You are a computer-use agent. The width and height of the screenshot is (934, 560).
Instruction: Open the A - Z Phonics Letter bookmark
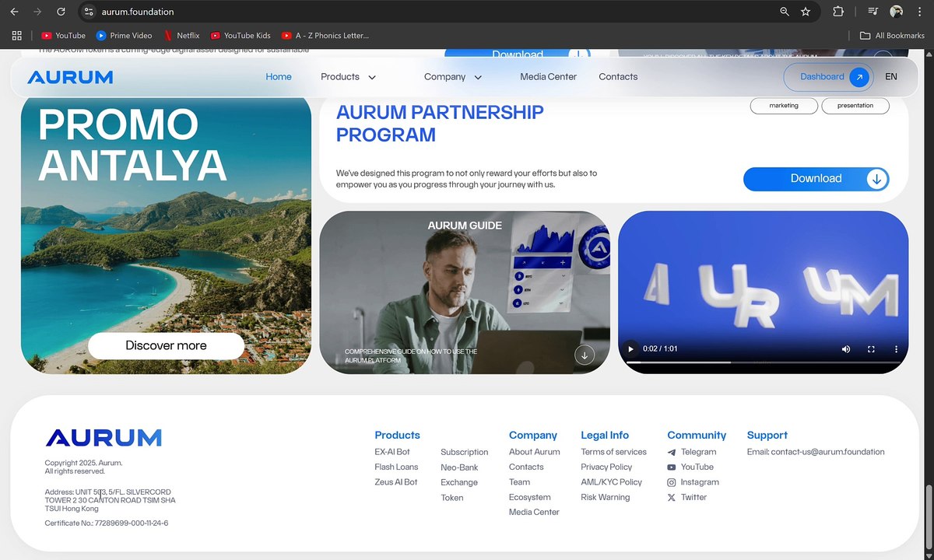(325, 35)
